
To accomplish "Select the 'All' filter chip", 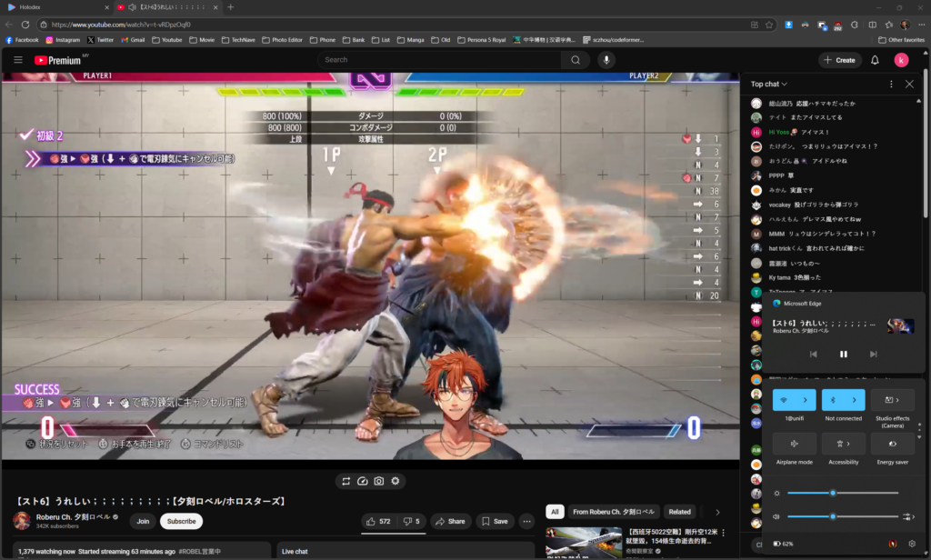I will 555,512.
